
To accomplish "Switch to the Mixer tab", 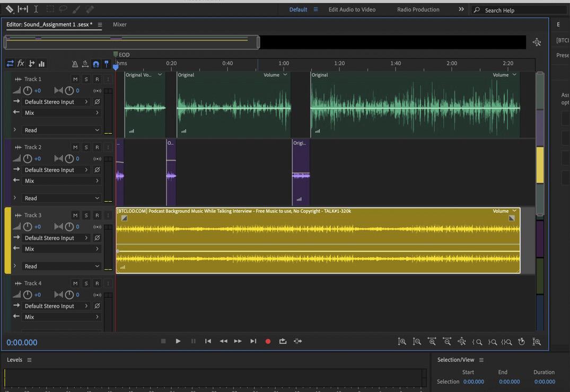I will (x=119, y=24).
